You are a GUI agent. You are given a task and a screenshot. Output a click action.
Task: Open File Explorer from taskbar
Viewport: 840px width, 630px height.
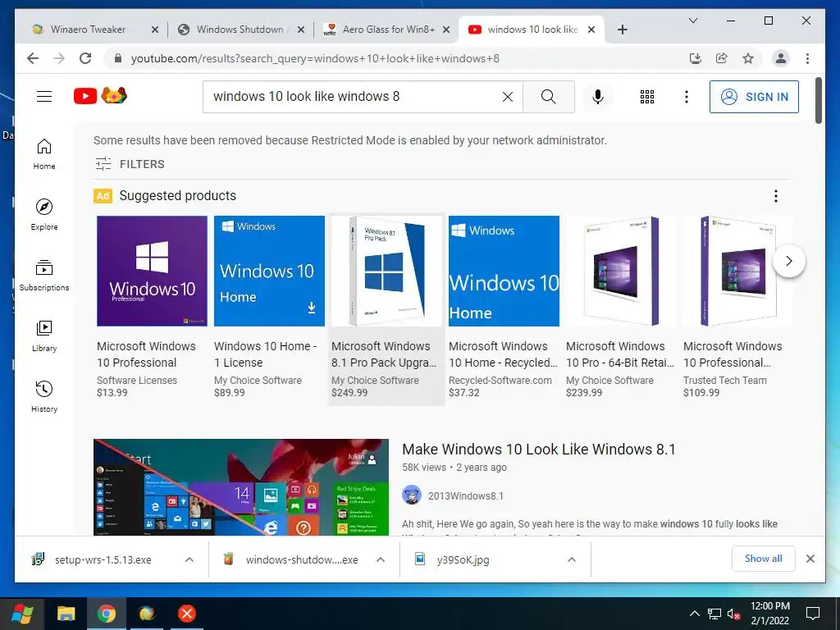pos(66,614)
